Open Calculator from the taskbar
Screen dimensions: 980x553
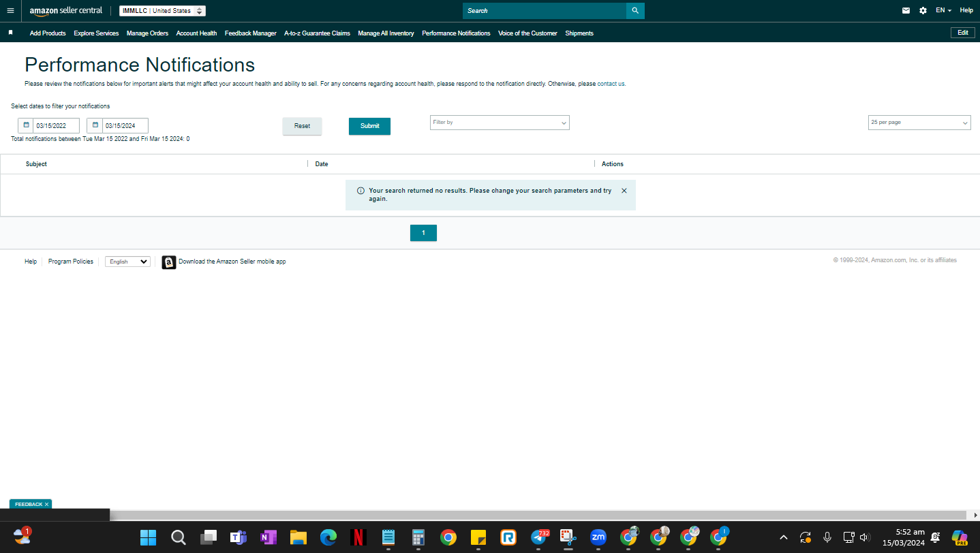418,537
